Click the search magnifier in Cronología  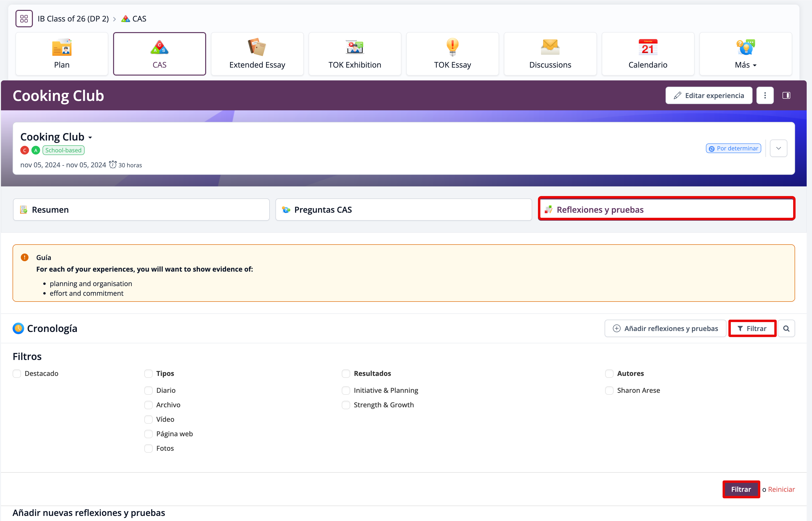click(x=786, y=329)
